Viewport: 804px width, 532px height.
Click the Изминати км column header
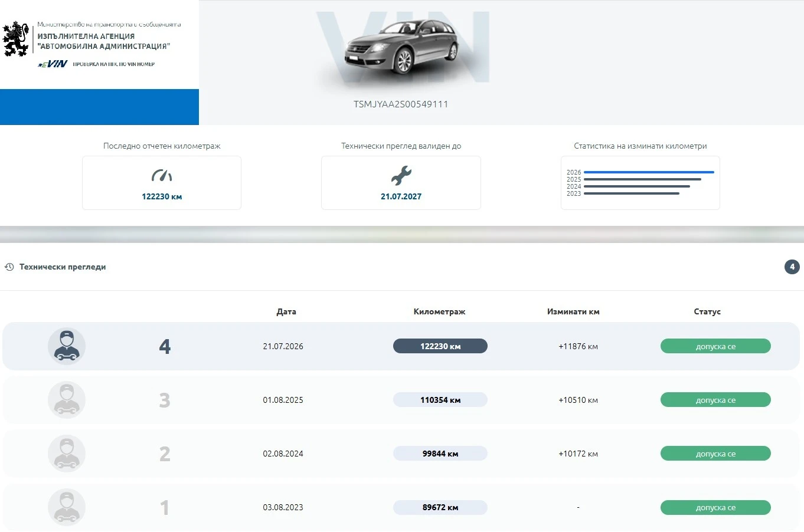pyautogui.click(x=573, y=311)
